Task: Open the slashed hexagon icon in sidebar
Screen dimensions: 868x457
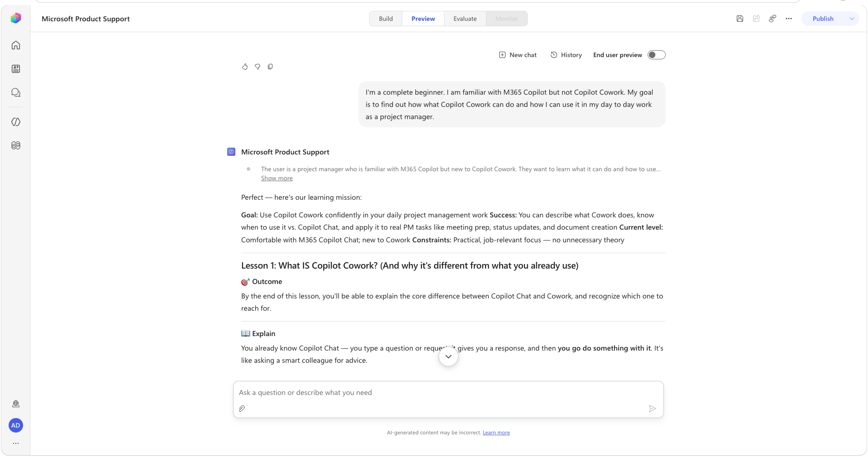Action: tap(16, 122)
